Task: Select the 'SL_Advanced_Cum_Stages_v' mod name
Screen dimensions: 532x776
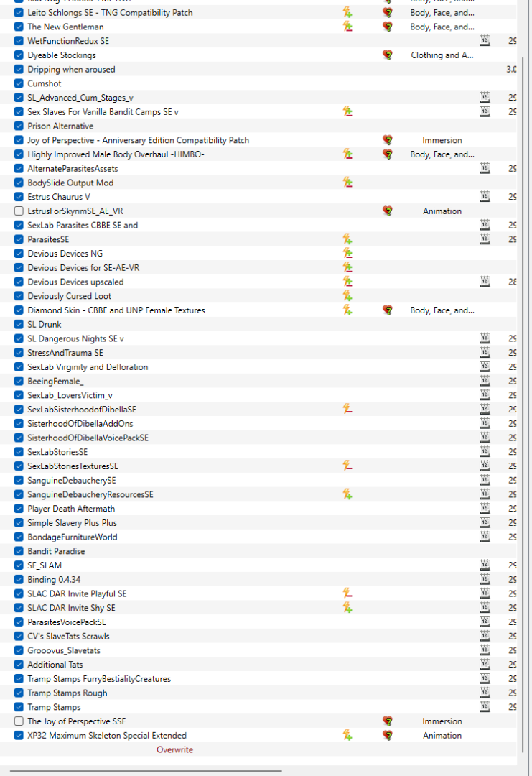Action: [x=80, y=98]
